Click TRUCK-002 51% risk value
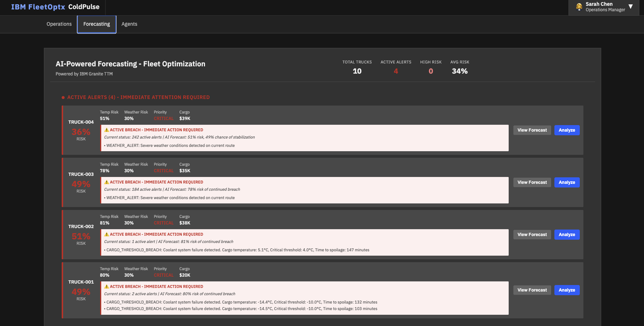Viewport: 644px width, 326px height. click(81, 236)
